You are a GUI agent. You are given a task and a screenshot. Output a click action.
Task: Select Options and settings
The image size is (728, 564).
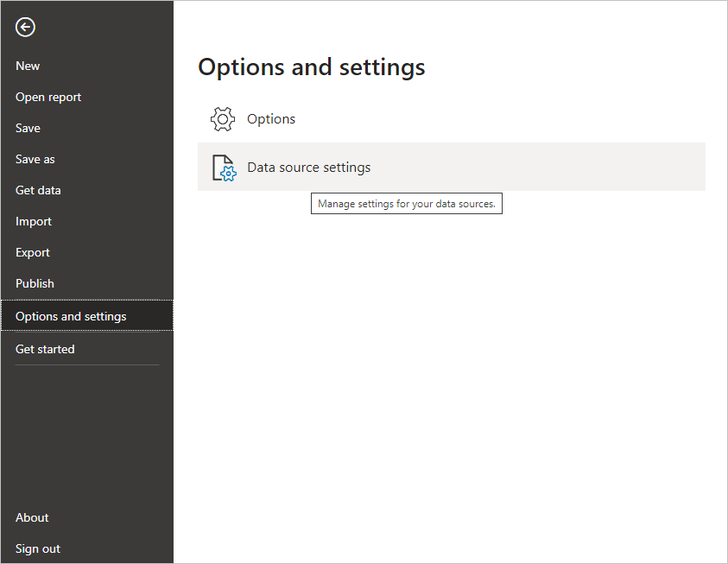coord(71,315)
